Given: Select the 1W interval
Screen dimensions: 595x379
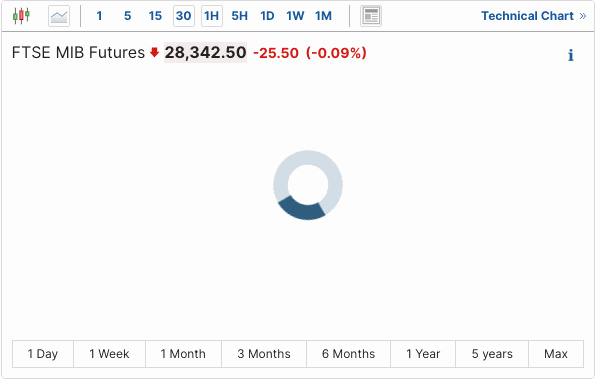Looking at the screenshot, I should click(x=295, y=16).
